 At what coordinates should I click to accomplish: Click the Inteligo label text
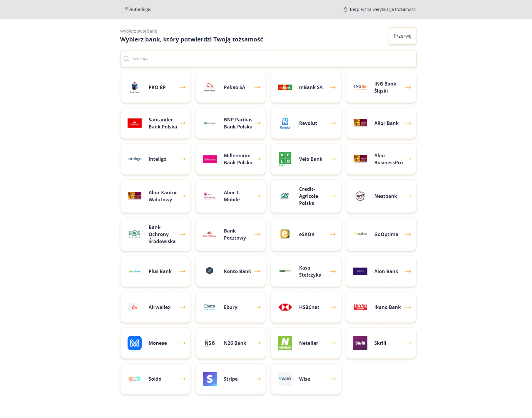pos(158,159)
